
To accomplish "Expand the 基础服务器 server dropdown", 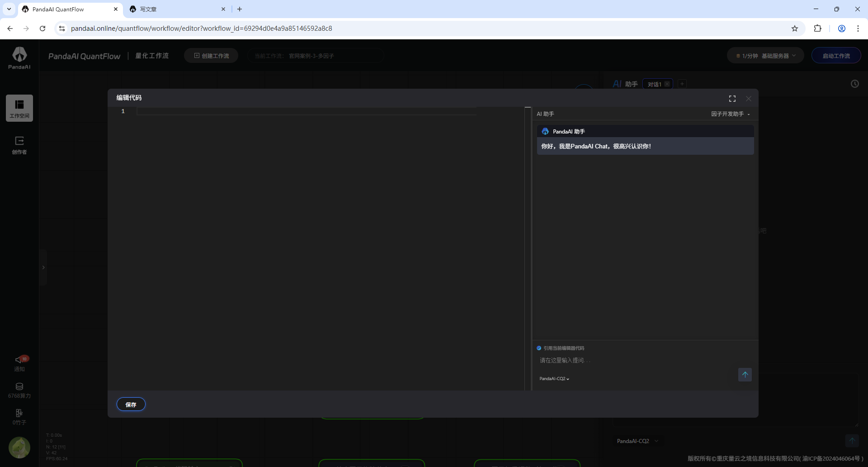I will tap(766, 56).
